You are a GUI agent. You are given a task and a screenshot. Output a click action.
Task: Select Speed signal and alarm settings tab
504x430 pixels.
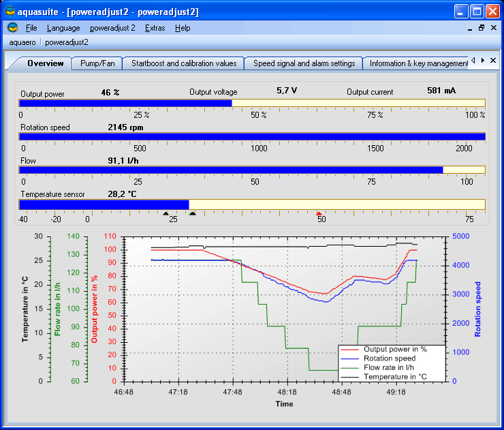[304, 63]
